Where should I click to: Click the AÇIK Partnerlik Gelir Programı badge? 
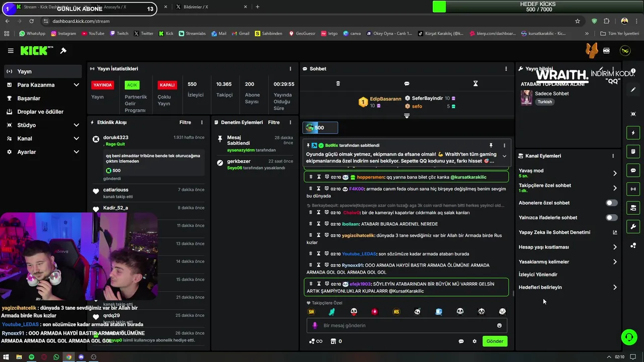132,85
